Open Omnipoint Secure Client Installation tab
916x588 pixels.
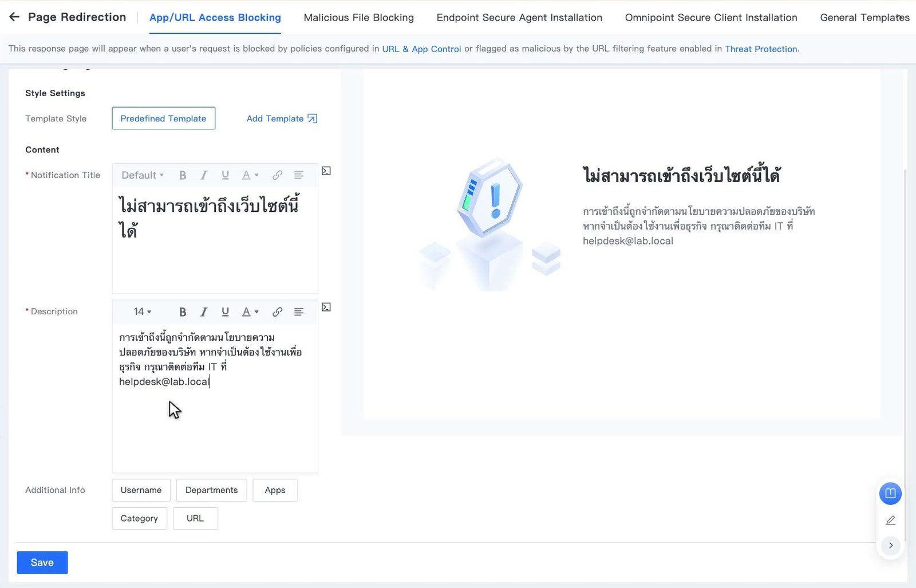click(x=711, y=18)
